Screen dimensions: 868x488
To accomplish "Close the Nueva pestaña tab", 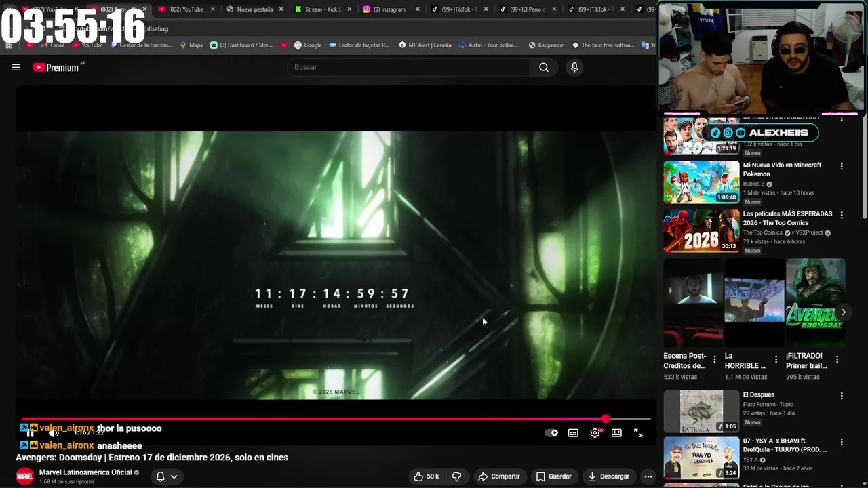I will tap(281, 9).
